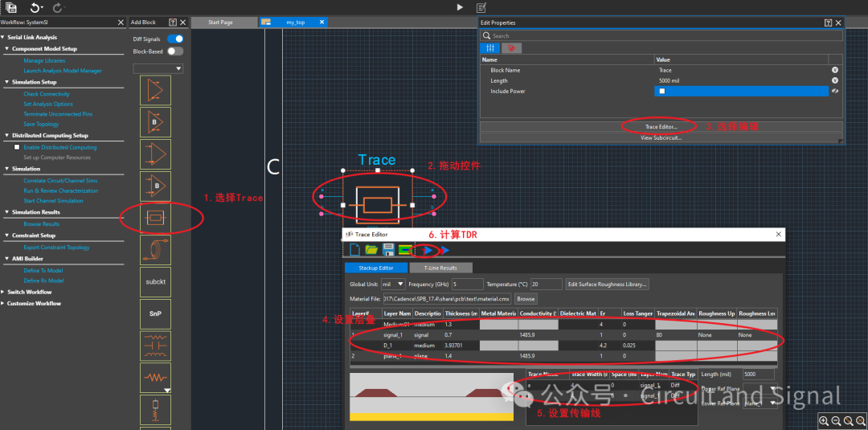The width and height of the screenshot is (868, 430).
Task: Select the Trace block in Add Block palette
Action: 156,218
